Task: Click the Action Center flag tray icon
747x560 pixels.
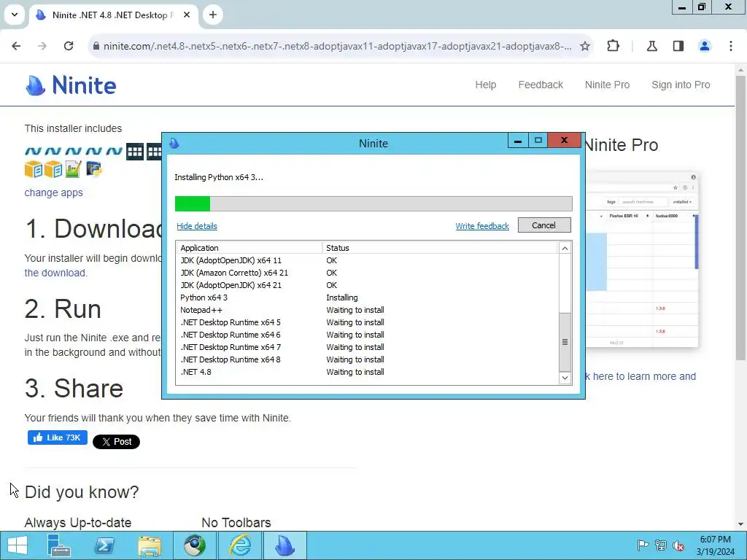Action: (x=643, y=545)
